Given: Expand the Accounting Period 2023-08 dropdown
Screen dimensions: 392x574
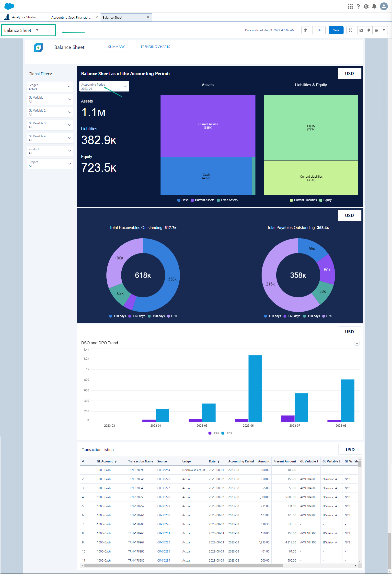Looking at the screenshot, I should pos(104,86).
